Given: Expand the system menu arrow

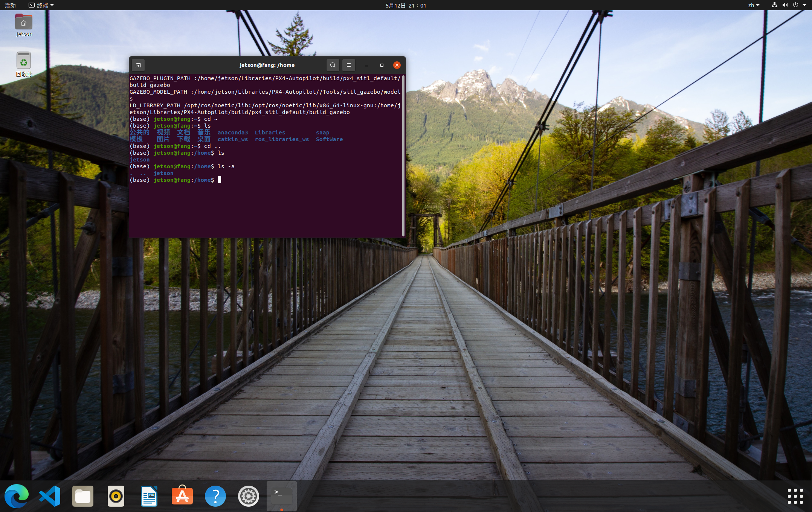Looking at the screenshot, I should 805,5.
